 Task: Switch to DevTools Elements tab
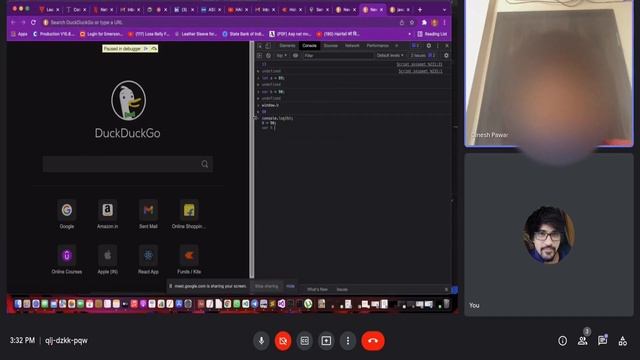[x=287, y=46]
